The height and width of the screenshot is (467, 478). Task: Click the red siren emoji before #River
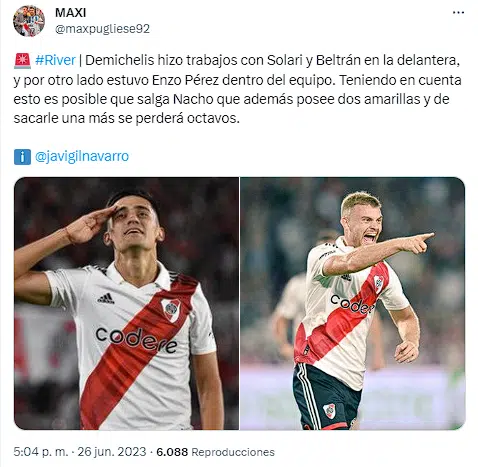22,60
